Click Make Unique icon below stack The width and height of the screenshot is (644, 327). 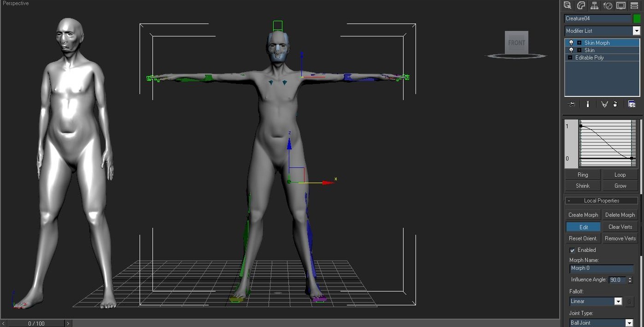(604, 104)
